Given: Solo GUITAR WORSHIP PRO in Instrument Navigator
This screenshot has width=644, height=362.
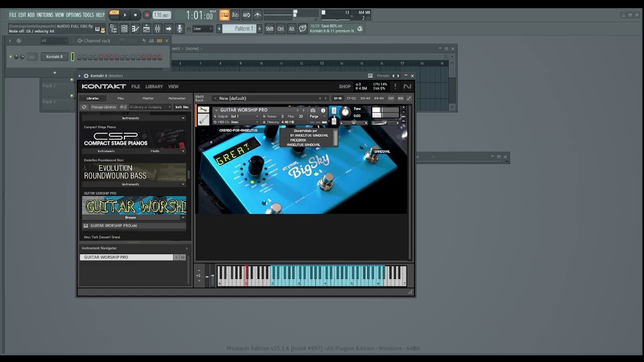Looking at the screenshot, I should [176, 257].
